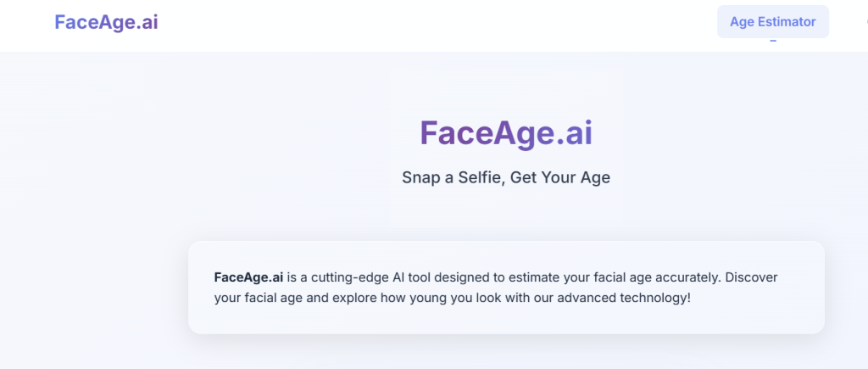Click the bold FaceAge.ai text in the description
This screenshot has width=868, height=369.
248,277
